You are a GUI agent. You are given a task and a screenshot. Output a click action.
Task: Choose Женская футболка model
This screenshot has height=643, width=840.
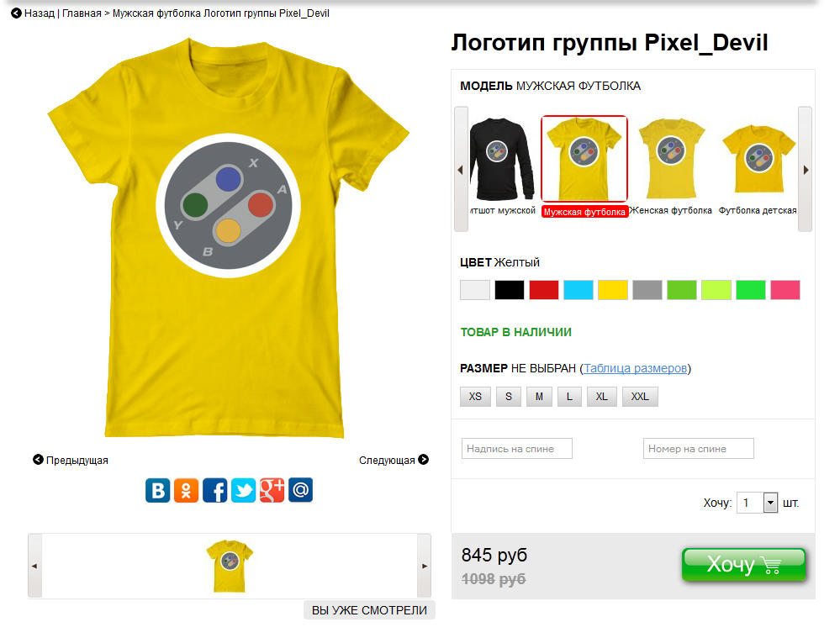671,165
